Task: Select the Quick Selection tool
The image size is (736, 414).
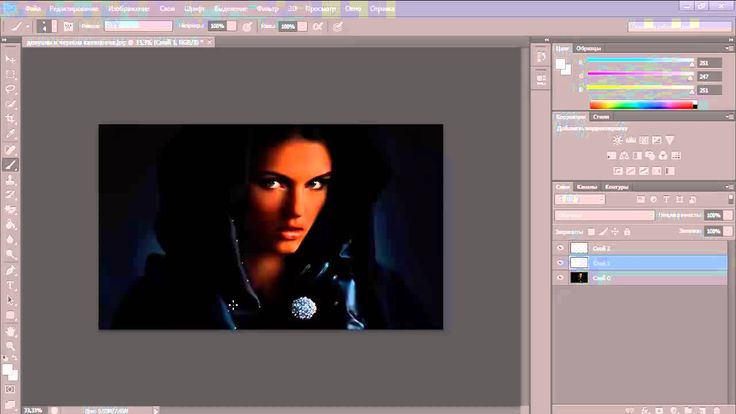Action: coord(10,104)
